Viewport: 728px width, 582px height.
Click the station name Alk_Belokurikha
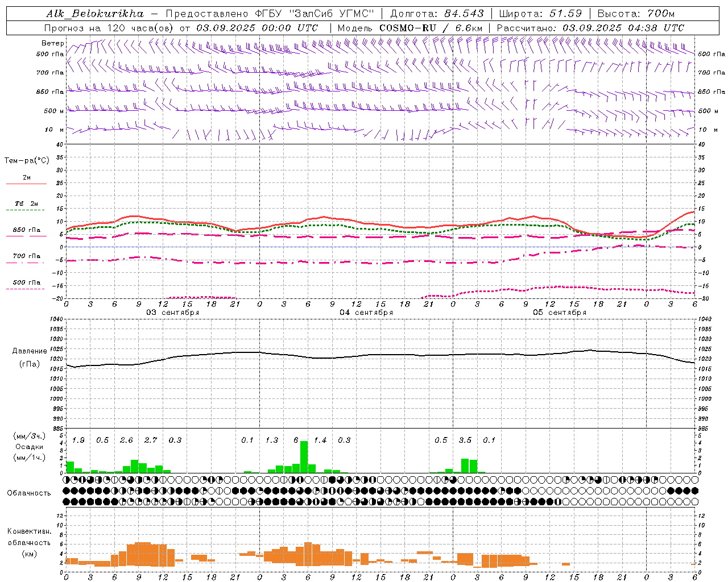click(95, 14)
